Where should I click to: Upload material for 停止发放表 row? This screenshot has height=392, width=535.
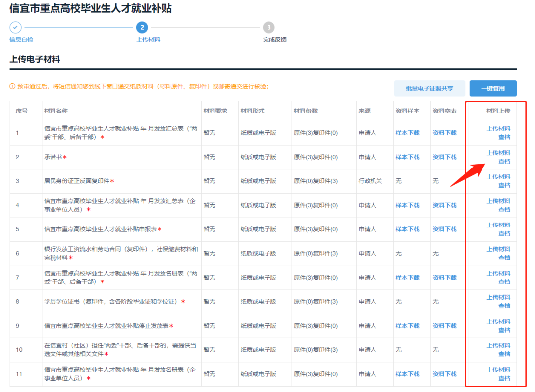tap(498, 322)
